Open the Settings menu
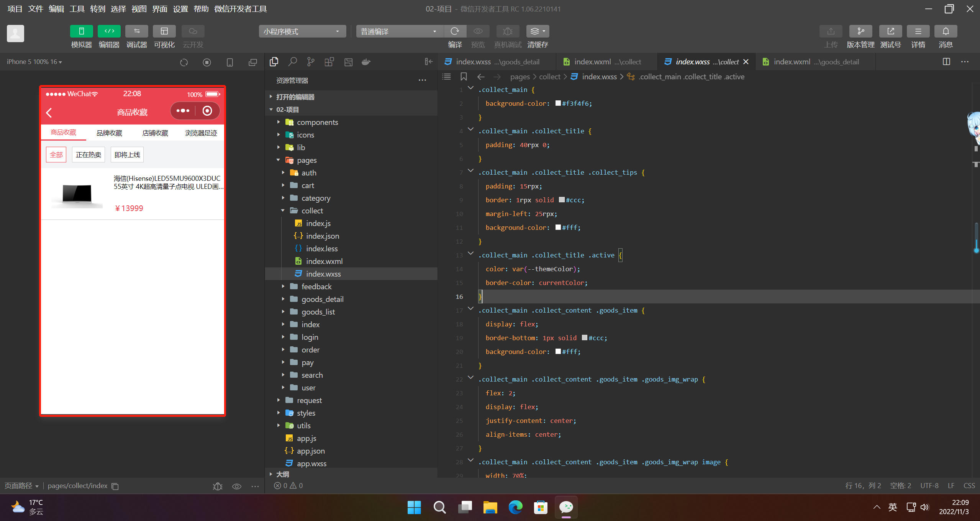This screenshot has height=521, width=980. coord(180,9)
